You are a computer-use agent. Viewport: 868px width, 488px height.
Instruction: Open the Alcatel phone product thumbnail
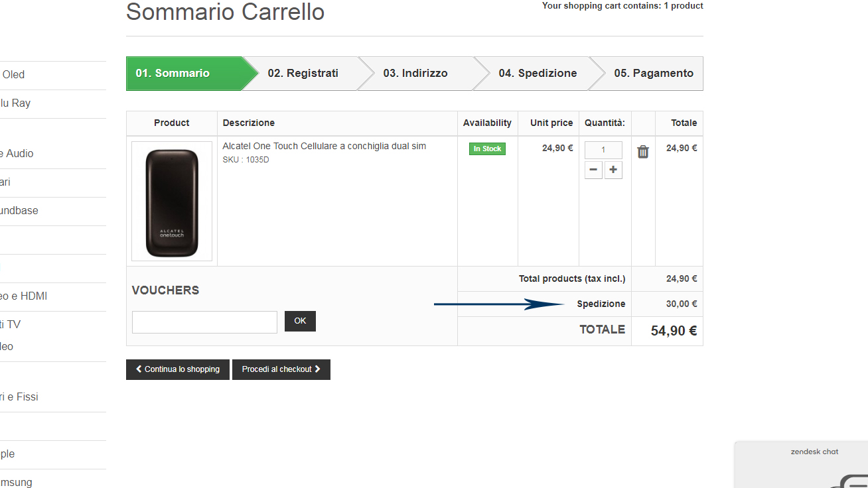(x=172, y=201)
